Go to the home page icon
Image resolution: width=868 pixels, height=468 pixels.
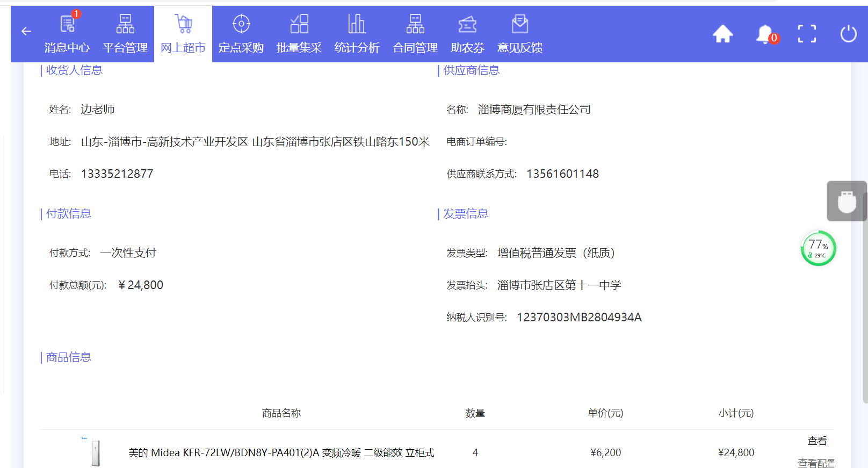(x=723, y=34)
